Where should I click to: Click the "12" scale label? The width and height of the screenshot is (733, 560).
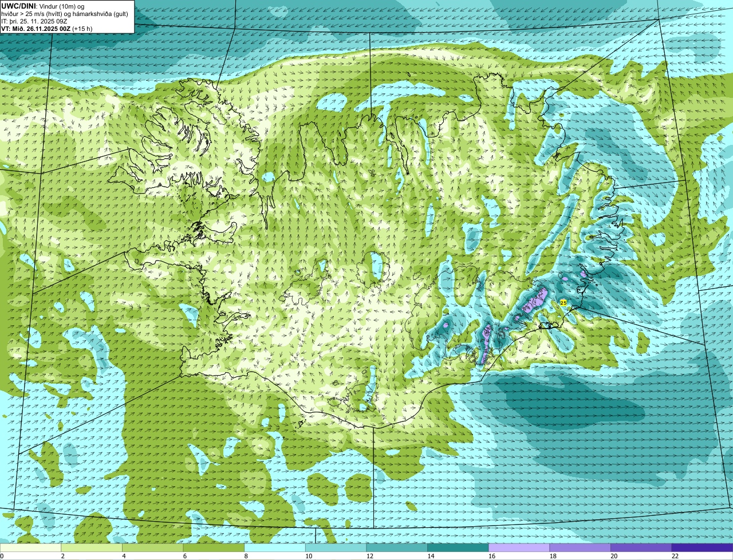(370, 556)
